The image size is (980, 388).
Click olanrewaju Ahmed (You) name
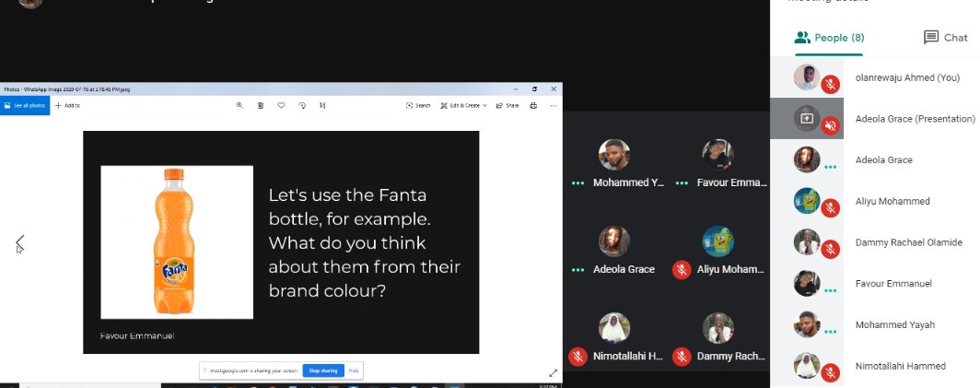907,77
